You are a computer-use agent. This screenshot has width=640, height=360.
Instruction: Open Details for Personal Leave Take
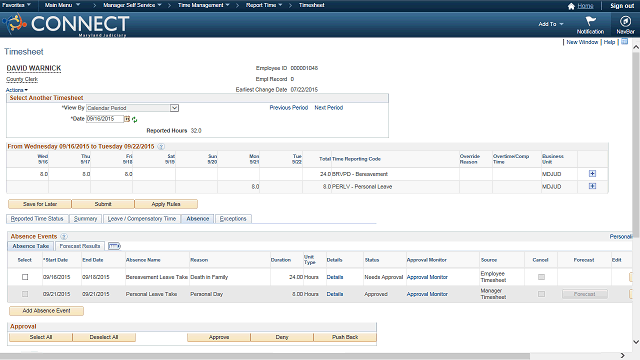click(335, 294)
